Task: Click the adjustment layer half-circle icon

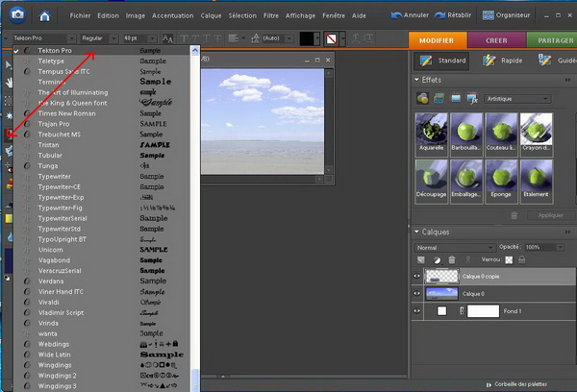Action: tap(437, 260)
